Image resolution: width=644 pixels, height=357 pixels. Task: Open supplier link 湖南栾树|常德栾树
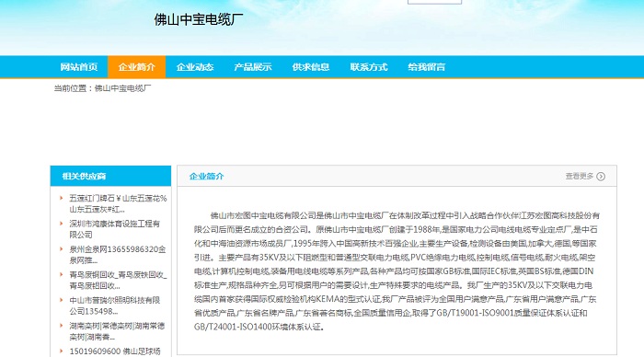point(117,331)
